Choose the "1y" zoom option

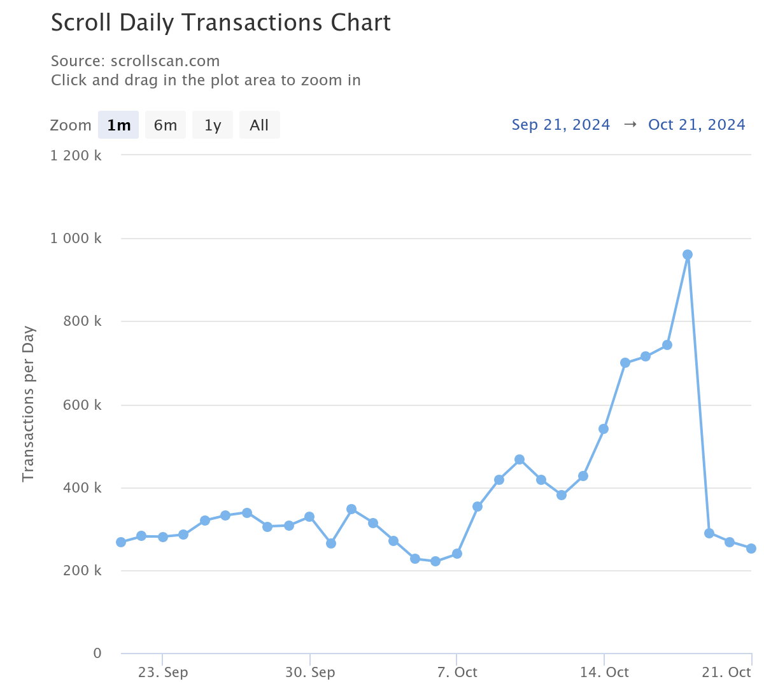coord(212,125)
